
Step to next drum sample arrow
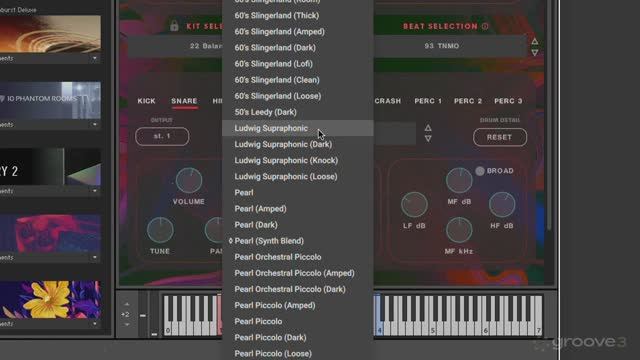[428, 139]
